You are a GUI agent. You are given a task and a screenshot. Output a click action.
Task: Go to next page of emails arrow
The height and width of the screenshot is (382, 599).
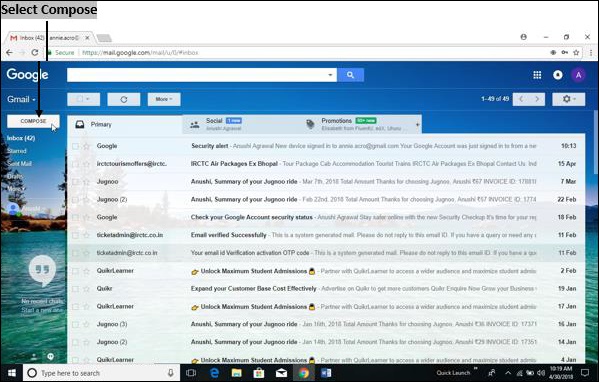537,99
